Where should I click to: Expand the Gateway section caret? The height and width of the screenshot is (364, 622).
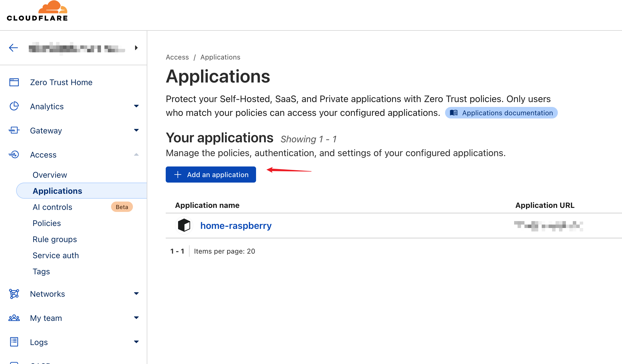[x=136, y=130]
